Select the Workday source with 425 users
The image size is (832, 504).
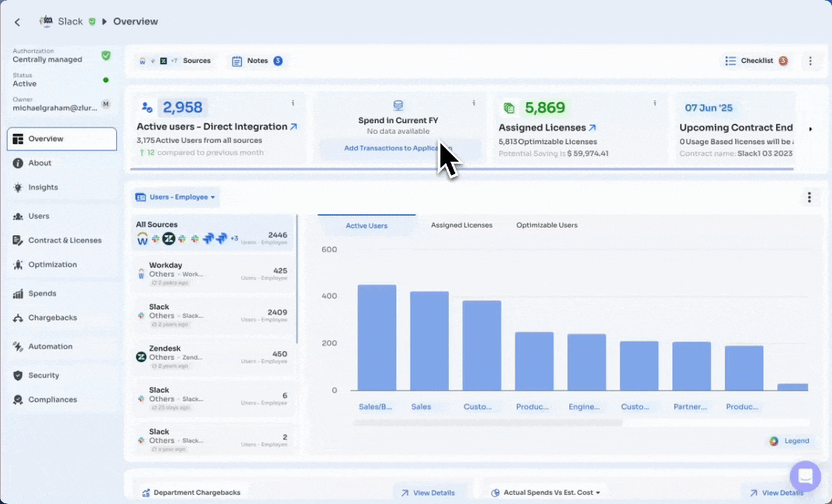(x=212, y=274)
